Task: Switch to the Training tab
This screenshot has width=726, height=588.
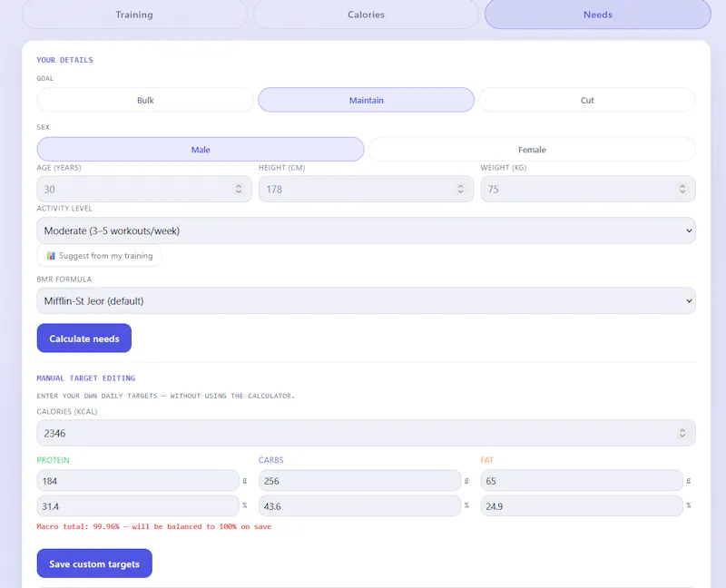Action: (134, 15)
